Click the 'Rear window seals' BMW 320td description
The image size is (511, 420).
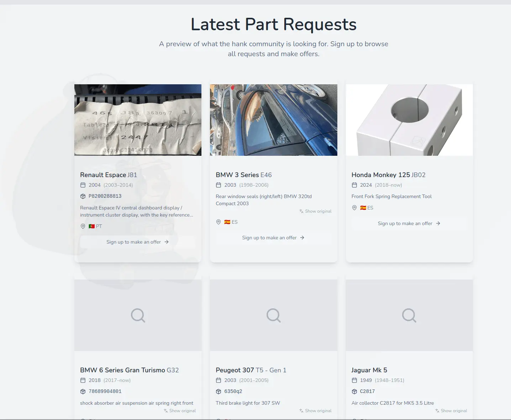point(264,200)
